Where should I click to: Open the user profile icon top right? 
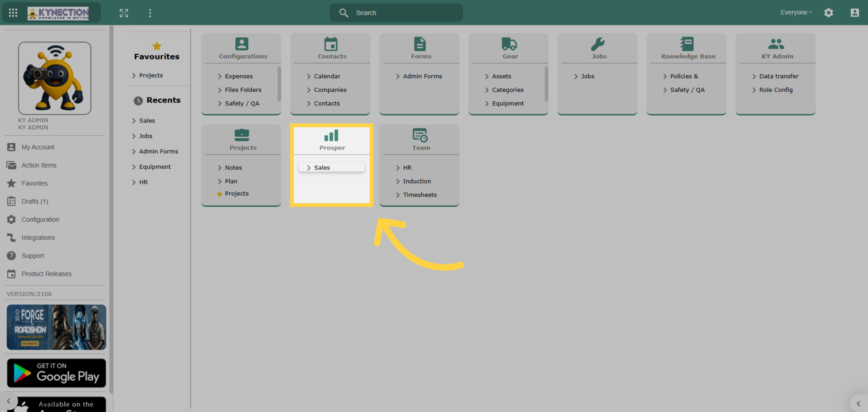(x=855, y=13)
